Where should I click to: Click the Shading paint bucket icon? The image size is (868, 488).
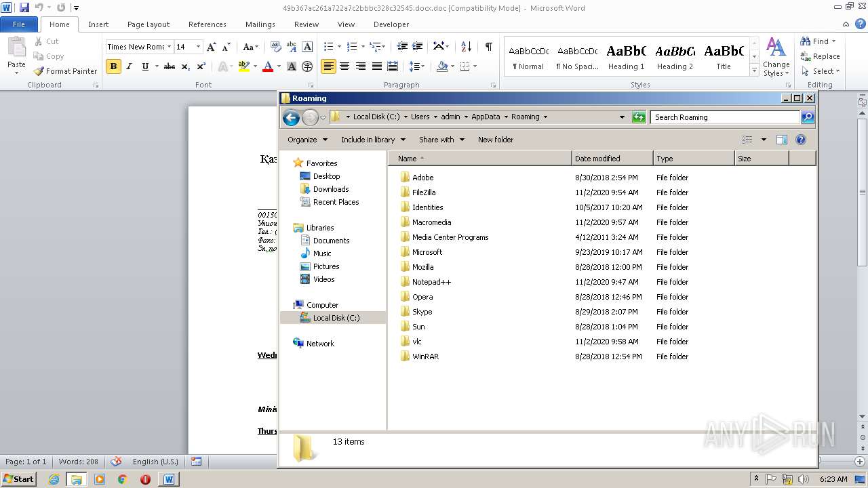443,66
